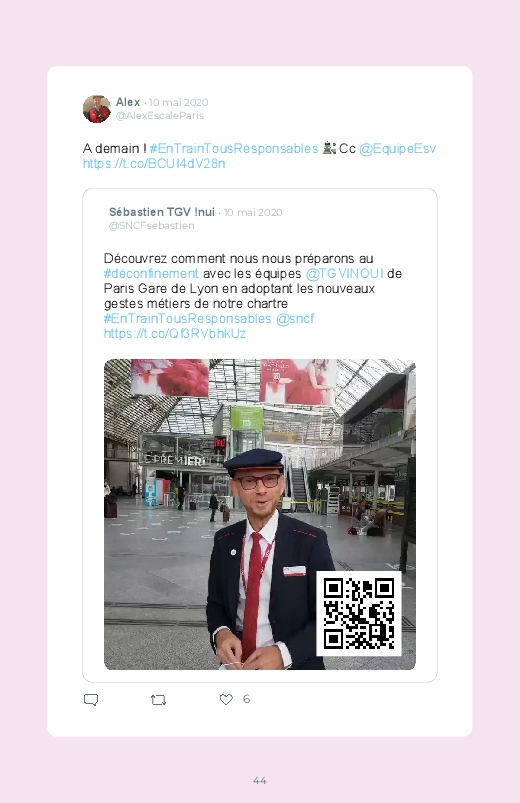The width and height of the screenshot is (520, 803).
Task: Open the @EquipeEsv mention
Action: click(397, 149)
